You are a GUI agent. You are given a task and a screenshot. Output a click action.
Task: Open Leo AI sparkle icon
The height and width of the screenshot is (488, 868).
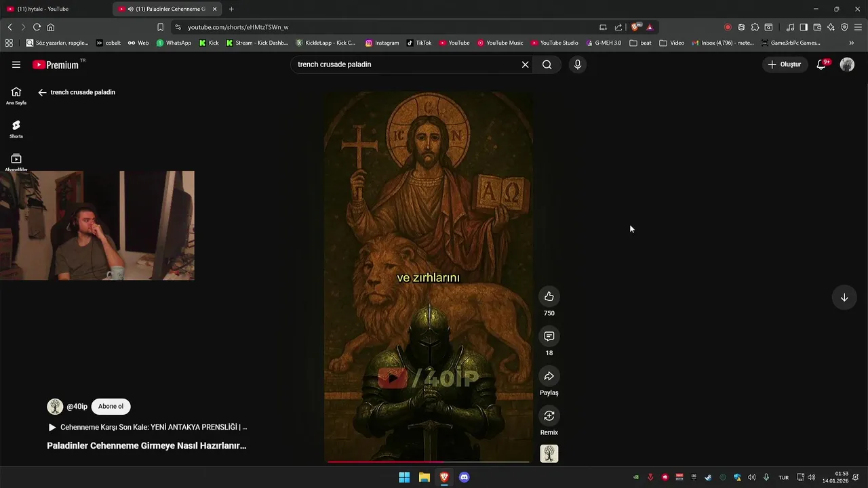tap(831, 27)
